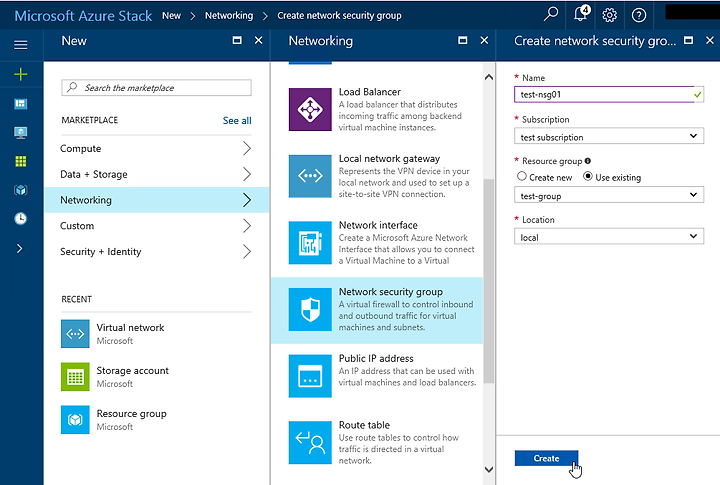
Task: Click the Local network gateway icon
Action: pos(310,176)
